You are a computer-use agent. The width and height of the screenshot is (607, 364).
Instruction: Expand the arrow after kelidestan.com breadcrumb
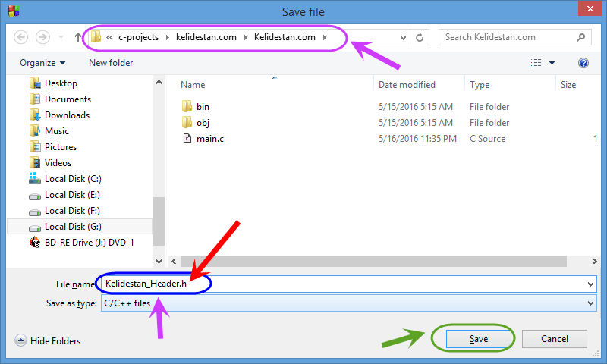245,37
